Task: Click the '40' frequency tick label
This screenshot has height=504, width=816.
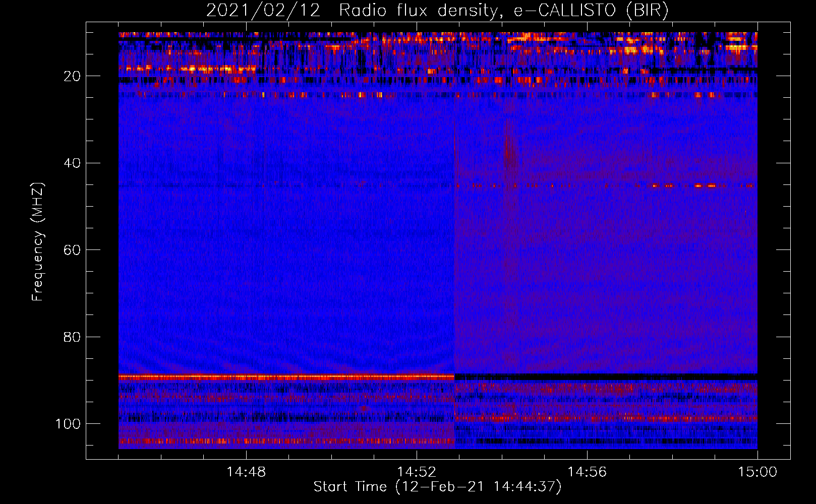Action: pyautogui.click(x=72, y=163)
